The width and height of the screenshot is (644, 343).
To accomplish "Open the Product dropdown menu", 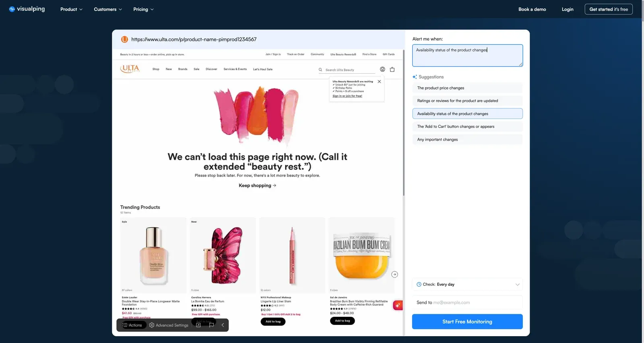I will [x=71, y=9].
